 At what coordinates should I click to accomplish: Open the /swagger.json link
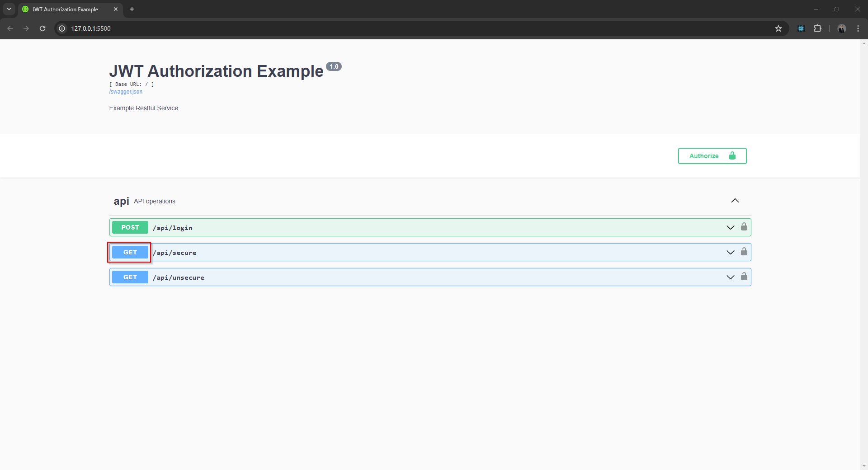pos(126,92)
